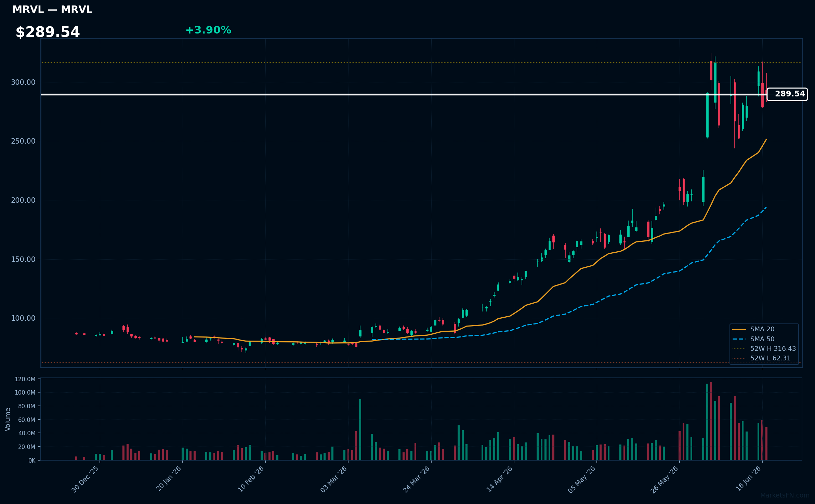815x504 pixels.
Task: Click the 200.00 price axis label
Action: point(23,200)
